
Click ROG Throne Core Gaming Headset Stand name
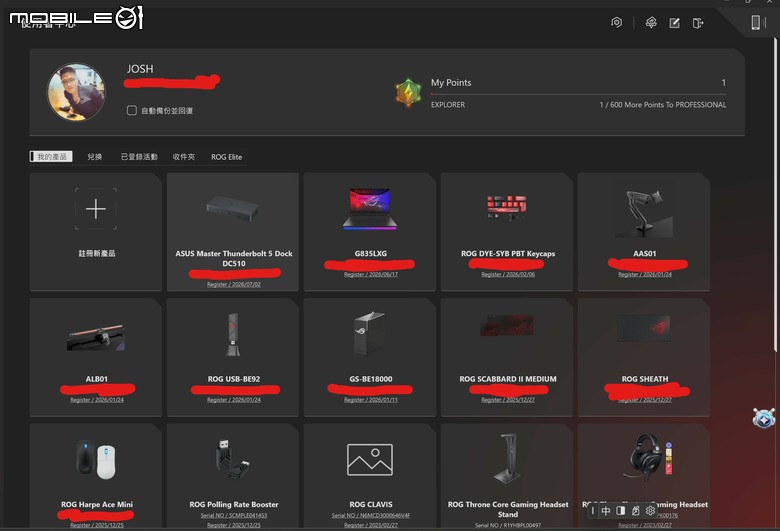pos(508,509)
